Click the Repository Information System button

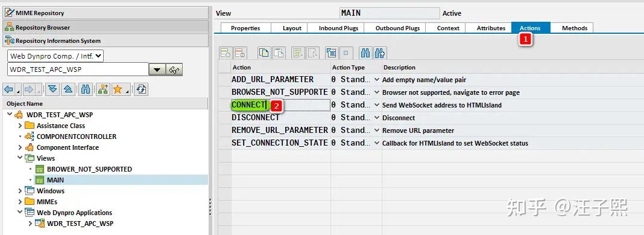tap(106, 40)
